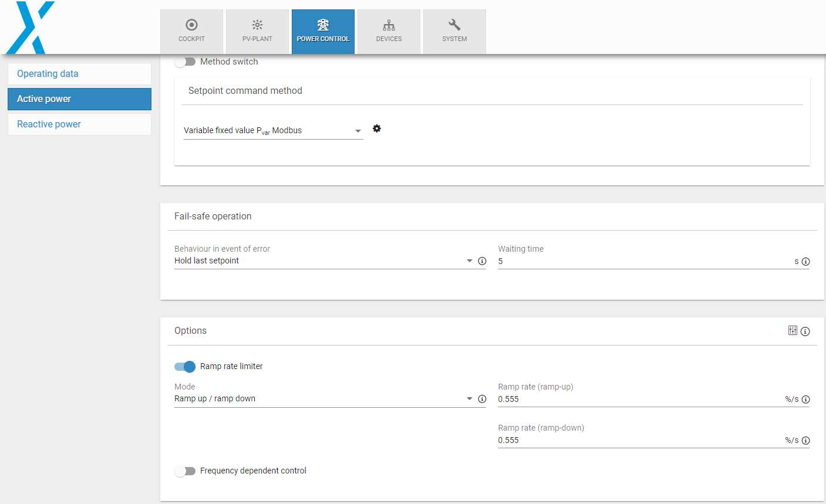826x504 pixels.
Task: Go to the Devices tab
Action: 389,32
